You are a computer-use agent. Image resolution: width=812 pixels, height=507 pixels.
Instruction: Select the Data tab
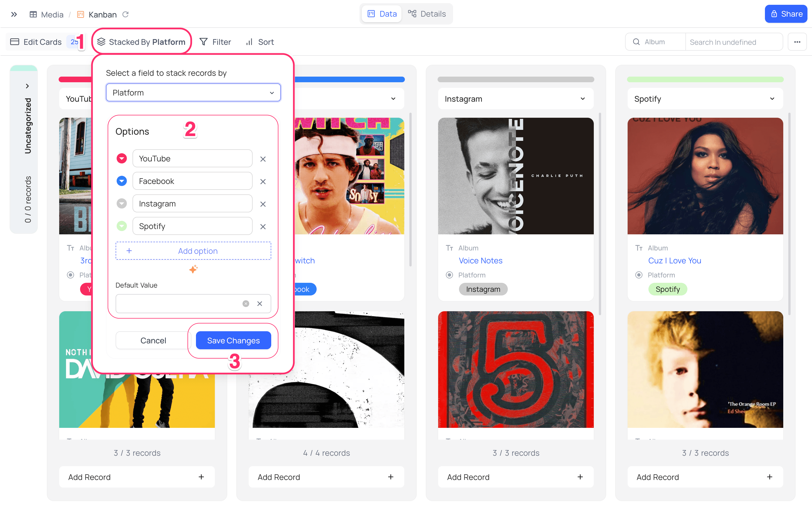coord(382,14)
